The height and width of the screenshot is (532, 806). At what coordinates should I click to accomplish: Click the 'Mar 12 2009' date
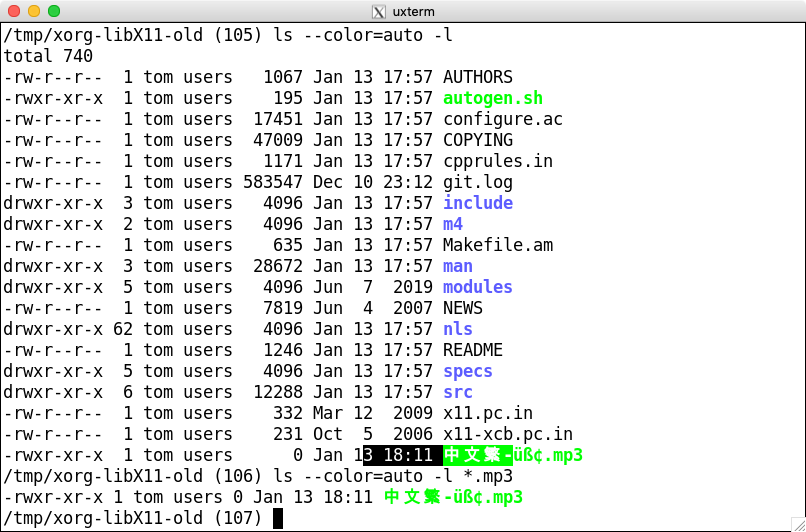point(373,413)
